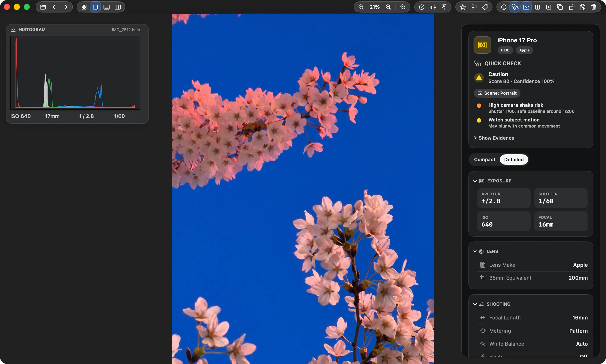Mark image as favorite with star icon
The image size is (606, 364).
pyautogui.click(x=463, y=7)
